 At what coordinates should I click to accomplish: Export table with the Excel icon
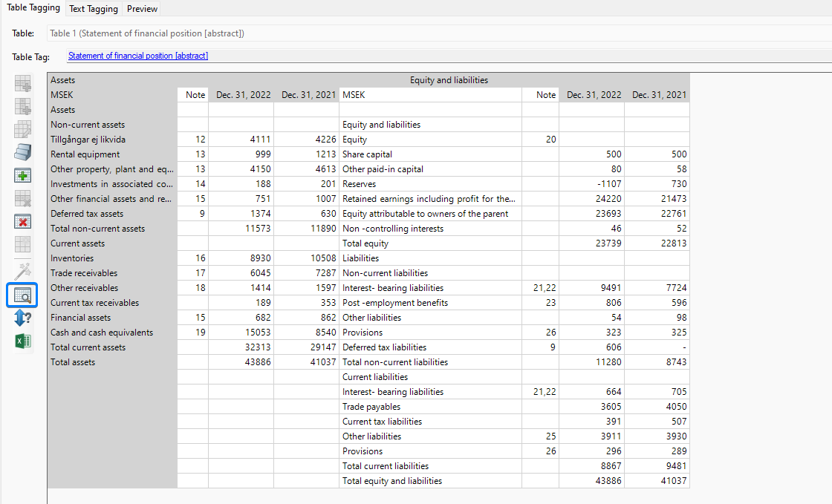(23, 341)
